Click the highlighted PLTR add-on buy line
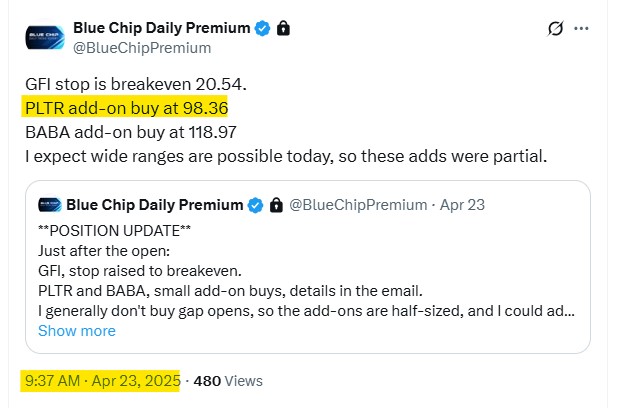621x408 pixels. 127,108
